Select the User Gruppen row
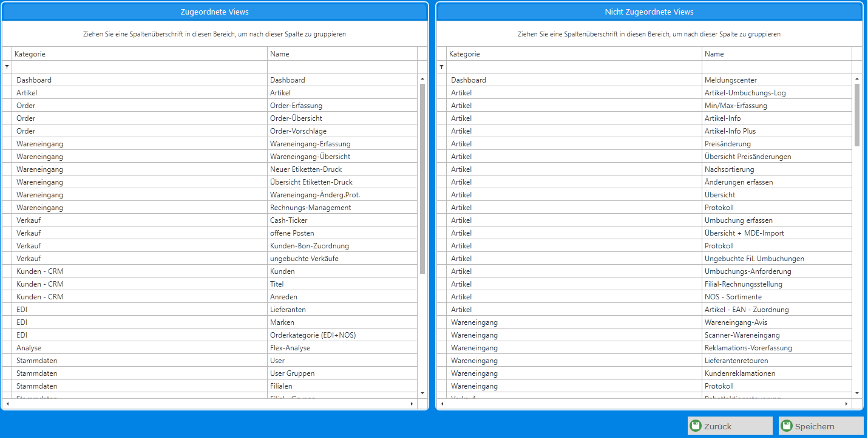Viewport: 868px width, 439px height. pyautogui.click(x=210, y=373)
